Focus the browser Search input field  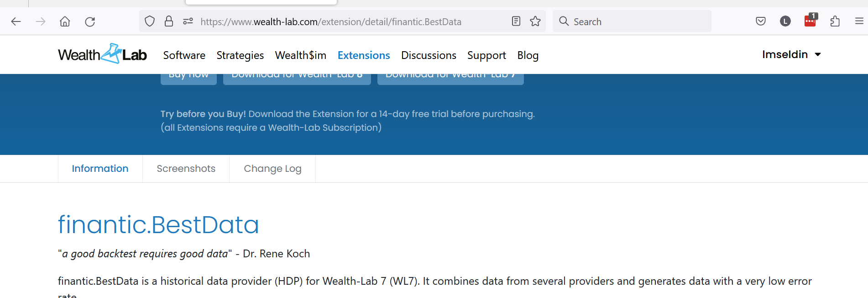click(632, 21)
